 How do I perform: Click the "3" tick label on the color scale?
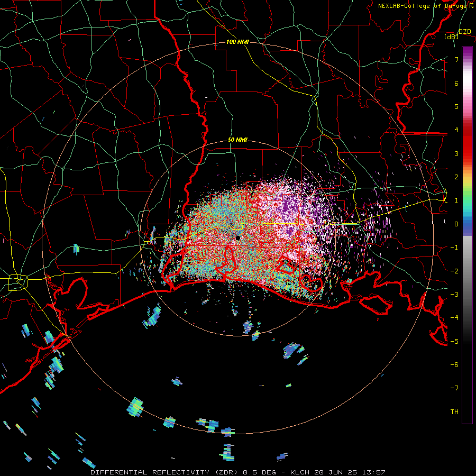(456, 153)
